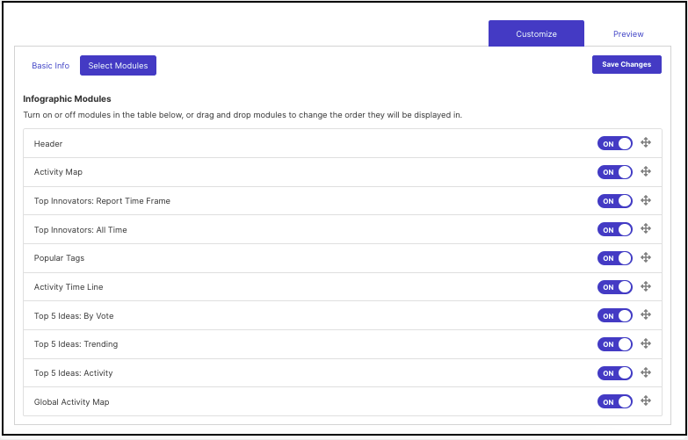
Task: Turn off the Global Activity Map toggle
Action: coord(615,401)
